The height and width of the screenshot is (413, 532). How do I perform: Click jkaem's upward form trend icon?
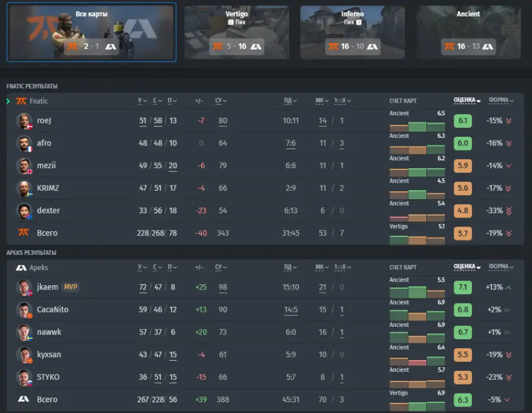pyautogui.click(x=508, y=288)
